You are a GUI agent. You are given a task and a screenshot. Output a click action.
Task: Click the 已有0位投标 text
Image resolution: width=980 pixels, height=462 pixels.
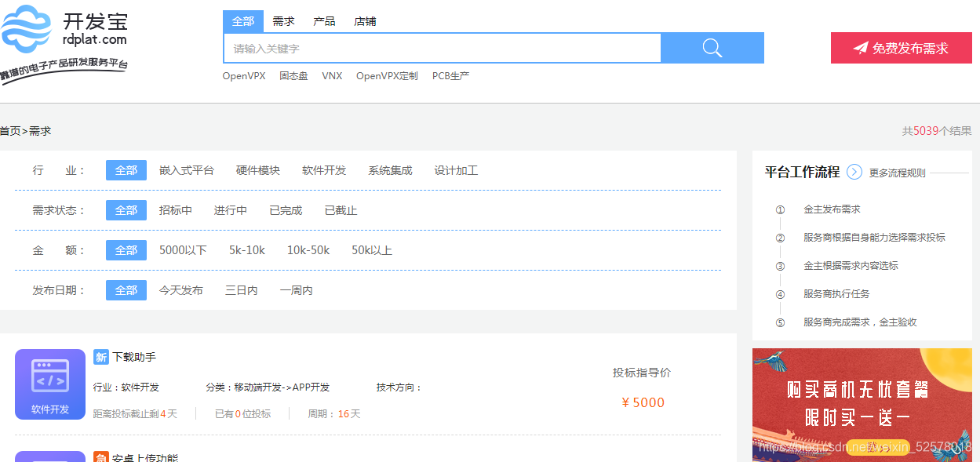242,413
